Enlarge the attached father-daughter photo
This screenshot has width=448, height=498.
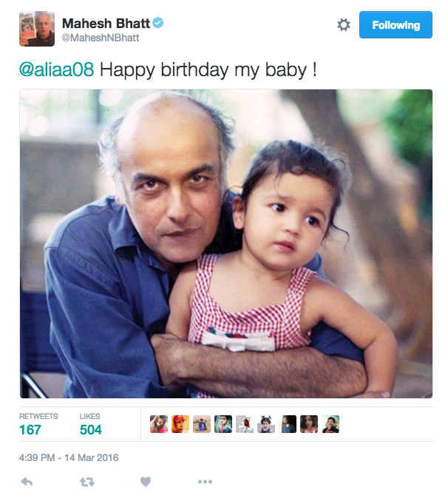point(226,244)
